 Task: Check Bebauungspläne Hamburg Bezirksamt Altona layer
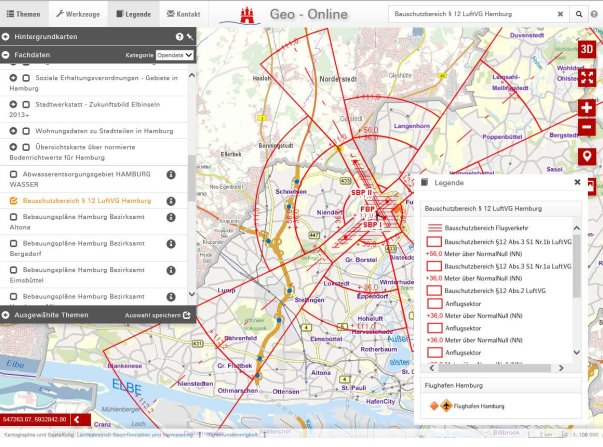pyautogui.click(x=13, y=216)
